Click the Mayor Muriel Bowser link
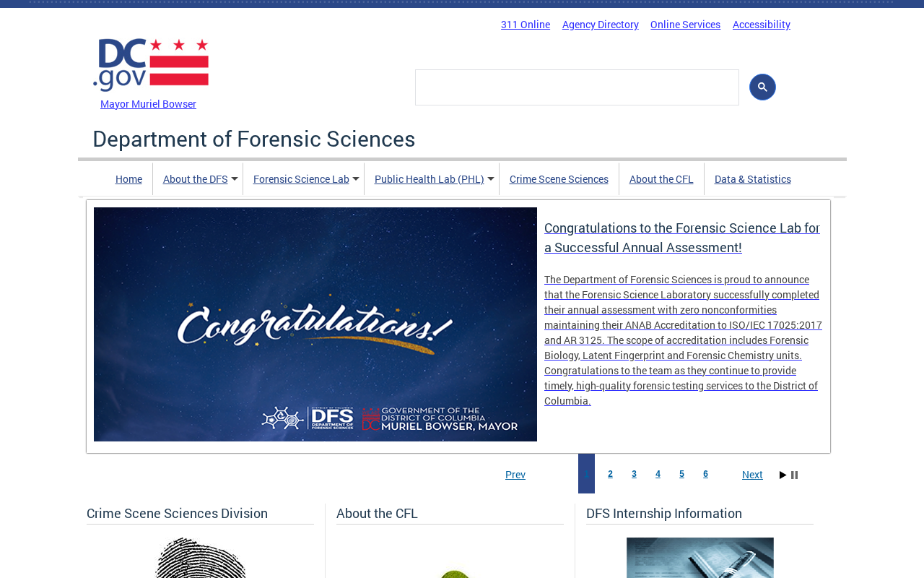This screenshot has height=578, width=924. [x=148, y=104]
